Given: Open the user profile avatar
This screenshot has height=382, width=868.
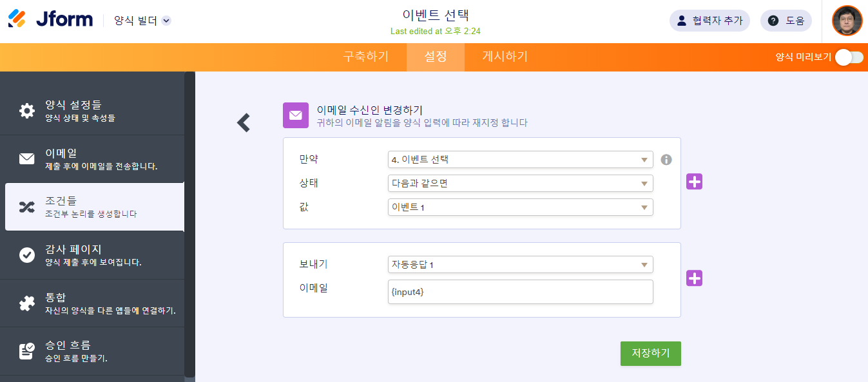Looking at the screenshot, I should (847, 21).
